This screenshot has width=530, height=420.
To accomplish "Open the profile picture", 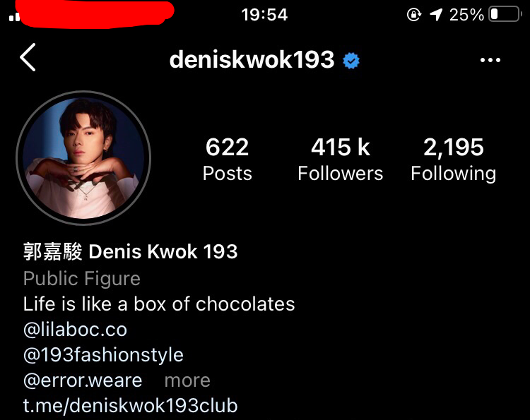I will 83,157.
